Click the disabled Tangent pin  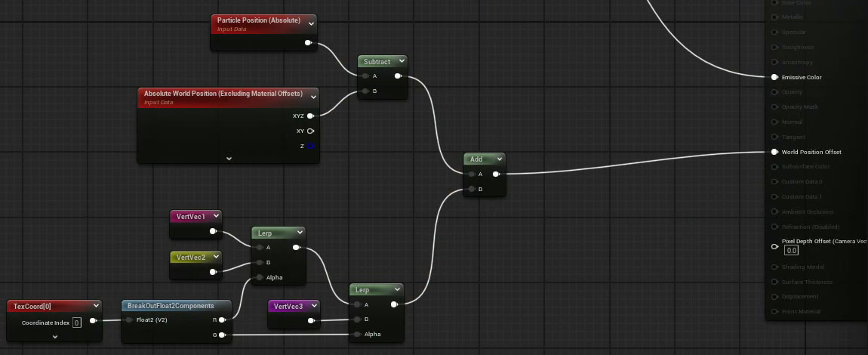[x=774, y=137]
